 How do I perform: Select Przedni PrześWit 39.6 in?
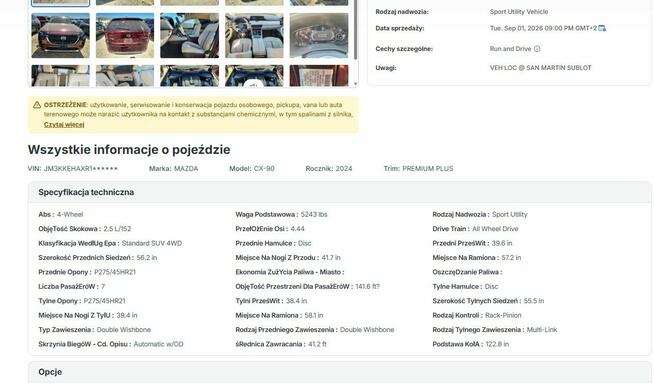(502, 243)
